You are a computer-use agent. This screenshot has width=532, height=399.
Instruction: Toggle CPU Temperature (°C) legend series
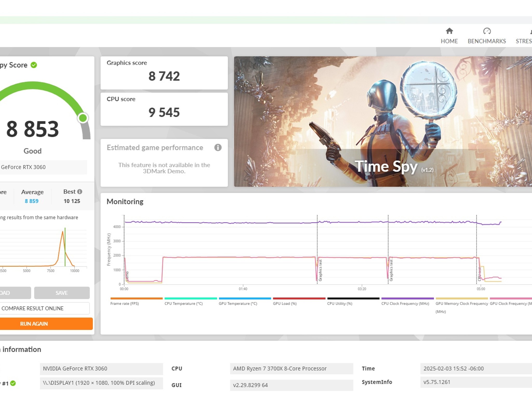coord(190,302)
